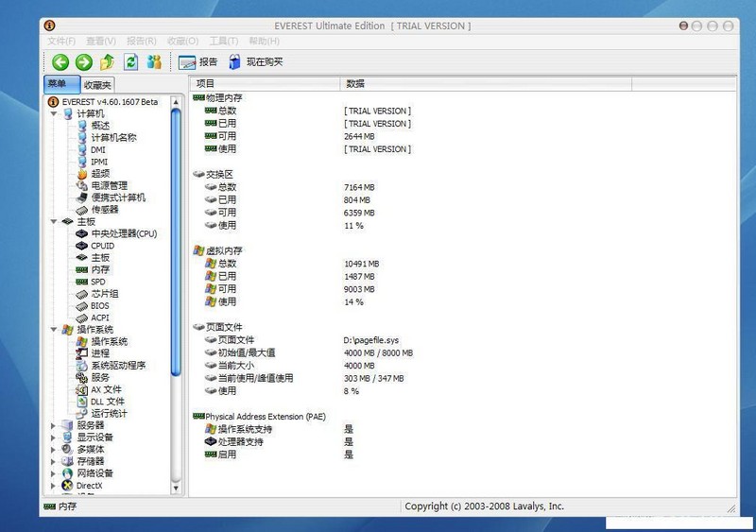The height and width of the screenshot is (532, 756).
Task: Click the DirectX logo icon in tree
Action: click(x=67, y=486)
